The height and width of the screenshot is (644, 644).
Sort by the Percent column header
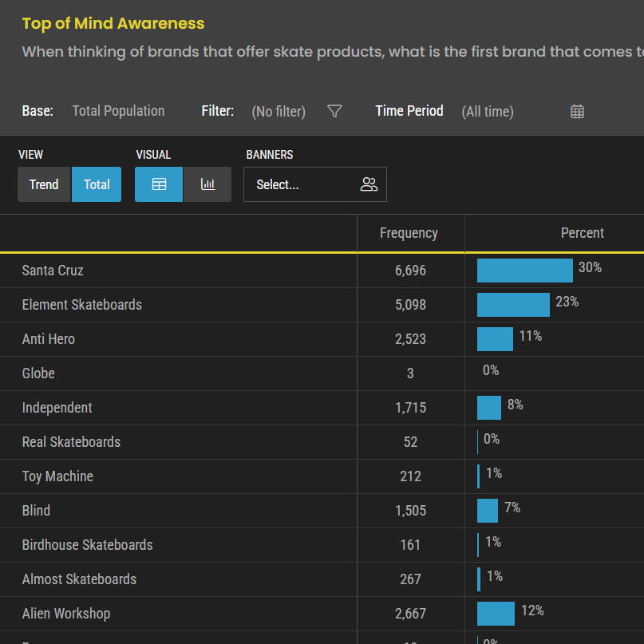[583, 233]
